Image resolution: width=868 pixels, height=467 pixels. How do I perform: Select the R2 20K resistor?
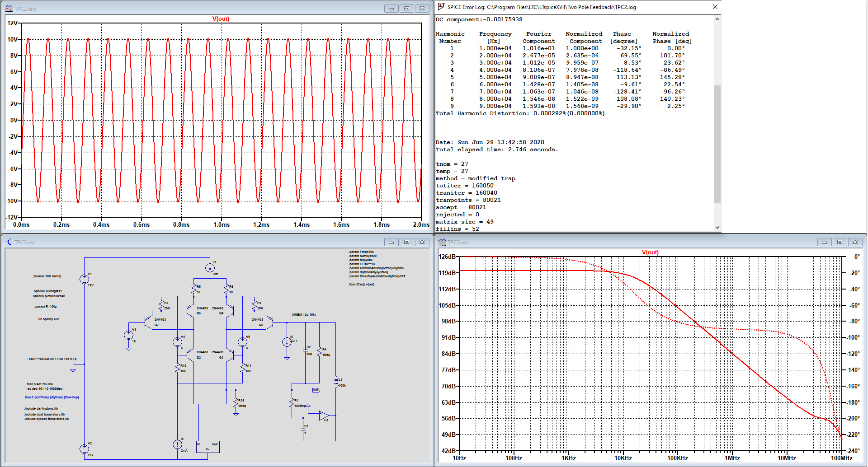click(x=161, y=305)
